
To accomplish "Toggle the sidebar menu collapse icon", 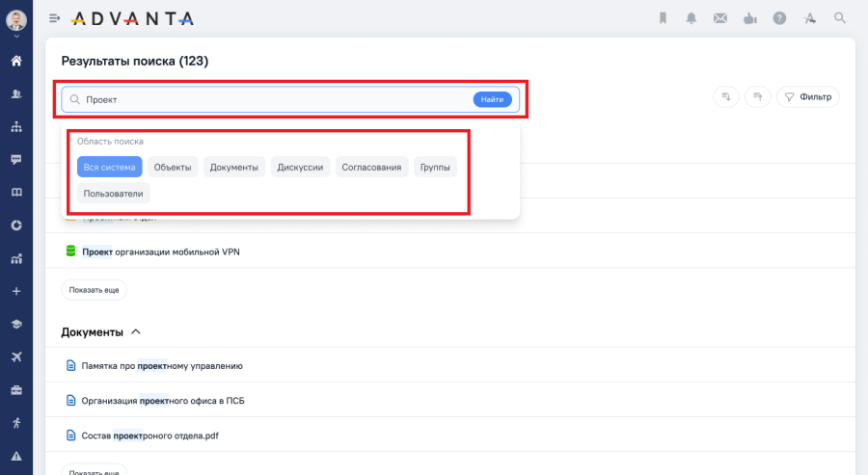I will pyautogui.click(x=54, y=19).
